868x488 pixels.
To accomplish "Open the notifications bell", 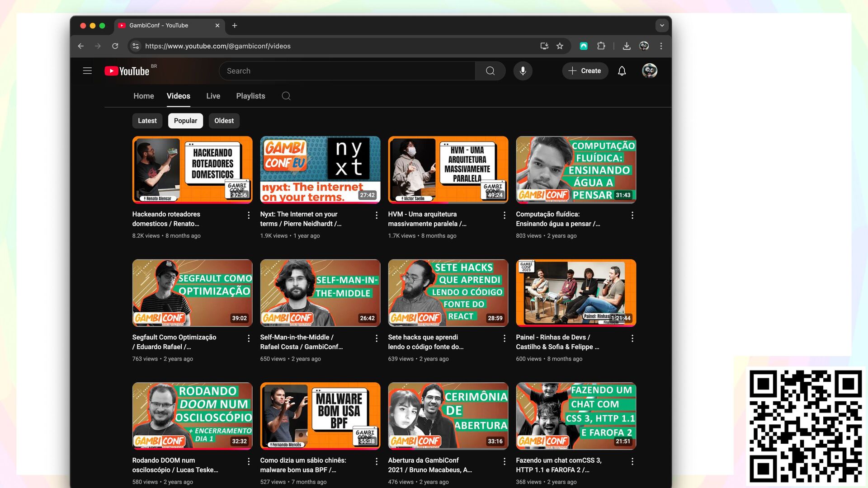I will [622, 71].
